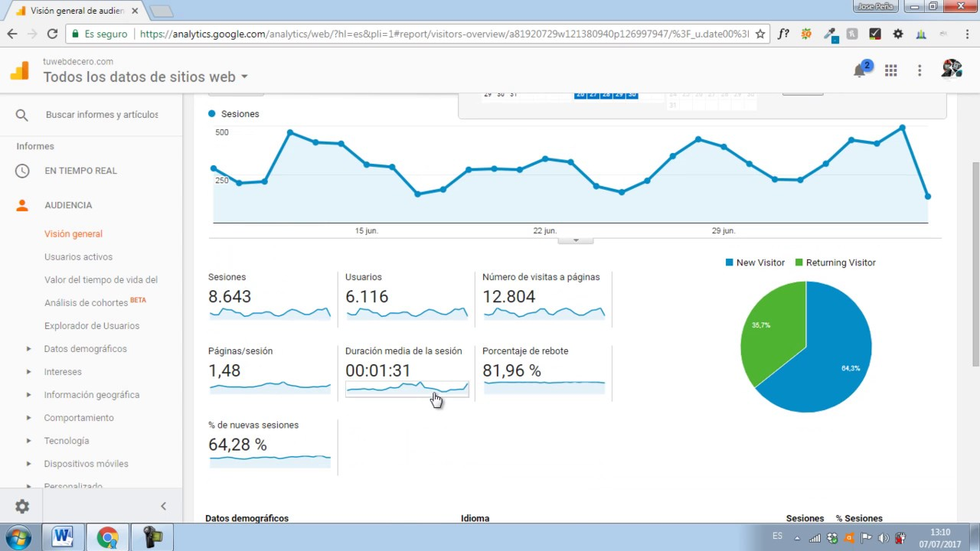Open the notifications bell icon
Viewport: 980px width, 551px height.
860,70
